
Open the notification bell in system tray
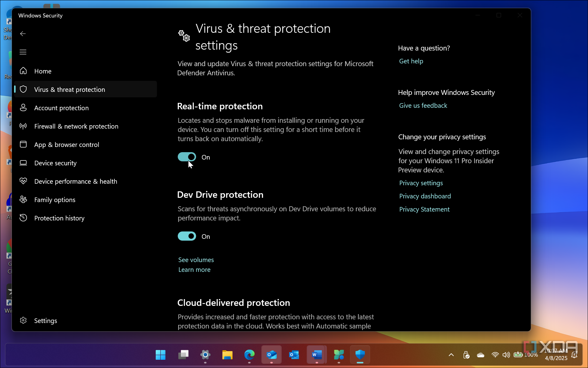(575, 355)
